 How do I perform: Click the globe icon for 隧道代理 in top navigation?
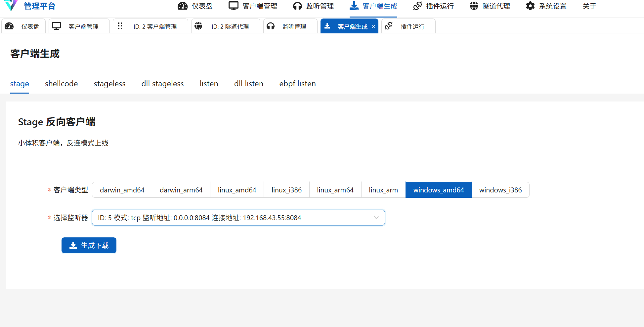coord(474,6)
